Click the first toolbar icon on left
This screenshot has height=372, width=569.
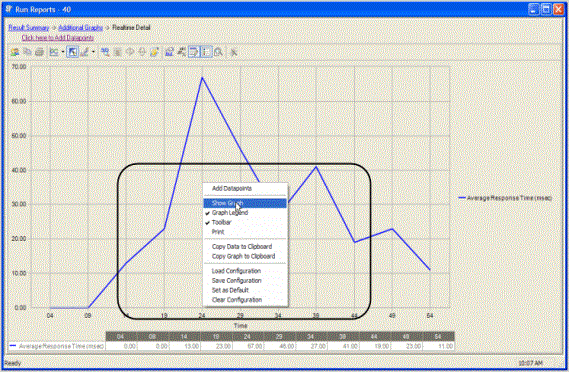[15, 52]
